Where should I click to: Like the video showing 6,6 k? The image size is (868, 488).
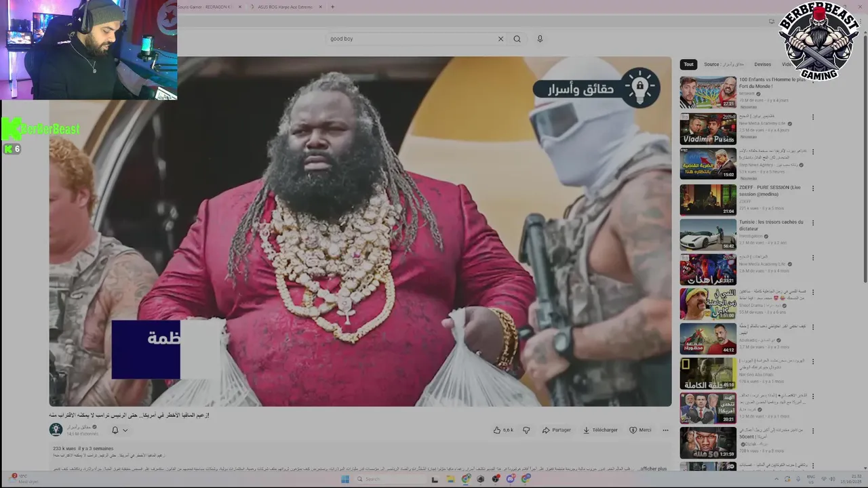click(x=503, y=430)
